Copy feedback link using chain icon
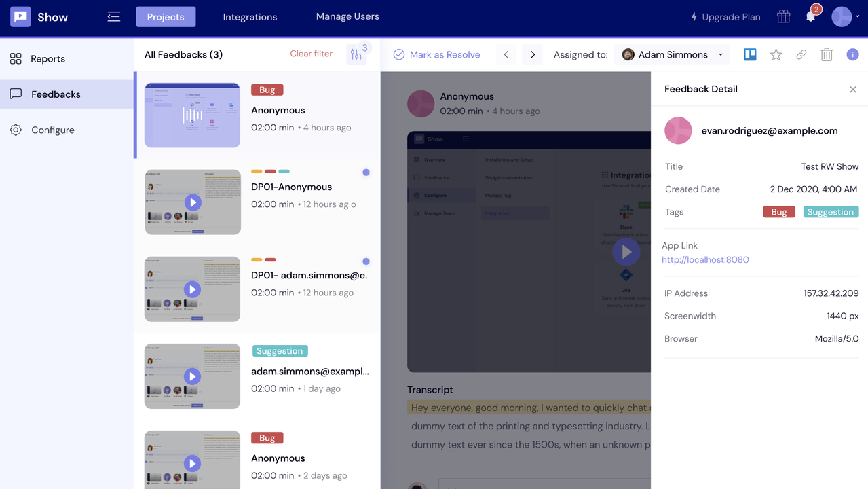This screenshot has height=489, width=868. [x=801, y=55]
